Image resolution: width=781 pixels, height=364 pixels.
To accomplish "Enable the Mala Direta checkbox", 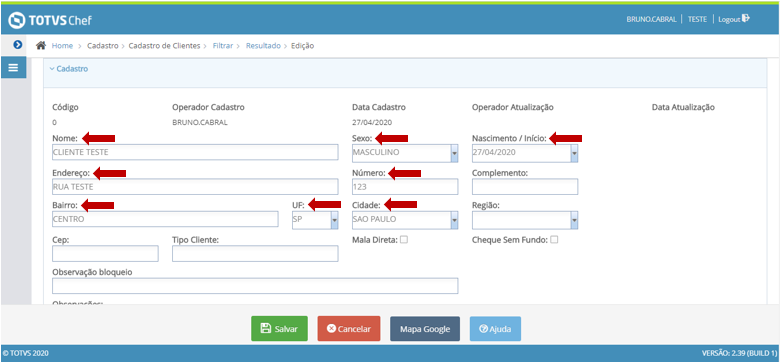I will coord(403,240).
